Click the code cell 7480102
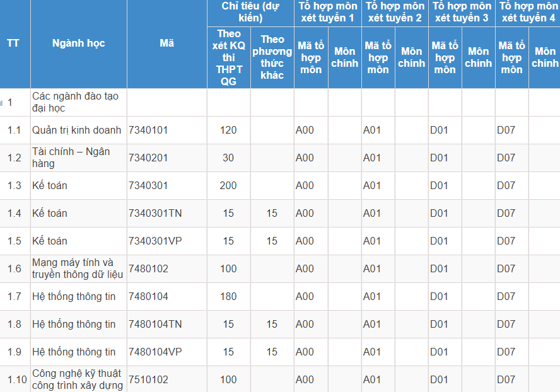The image size is (560, 392). (x=148, y=268)
